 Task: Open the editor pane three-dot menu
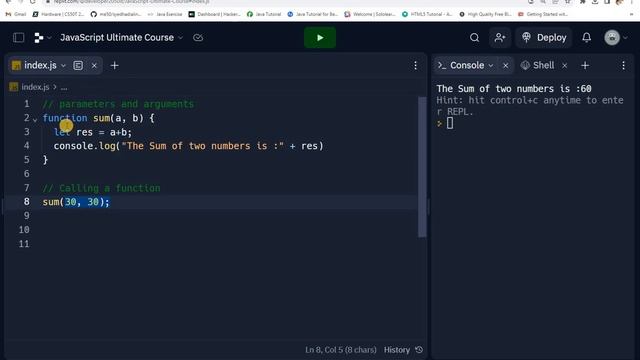[x=415, y=65]
